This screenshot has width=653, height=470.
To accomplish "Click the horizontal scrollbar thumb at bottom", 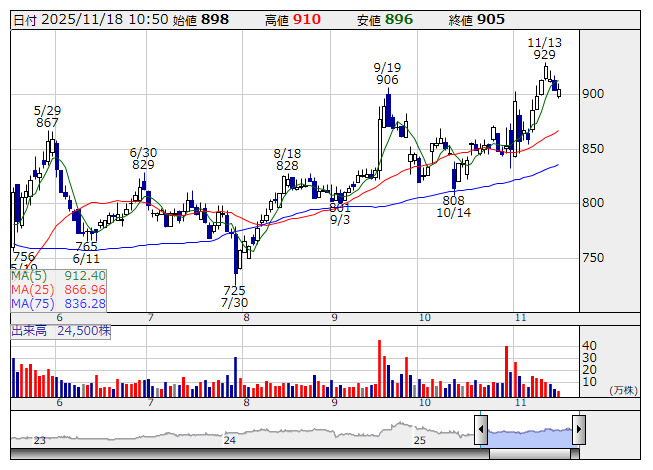I will [530, 454].
